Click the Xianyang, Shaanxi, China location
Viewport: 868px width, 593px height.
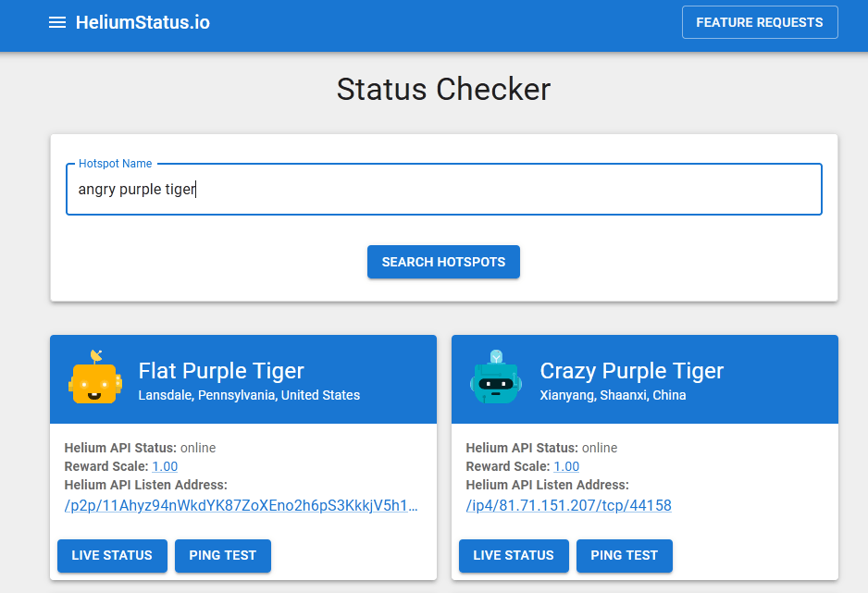click(x=613, y=395)
